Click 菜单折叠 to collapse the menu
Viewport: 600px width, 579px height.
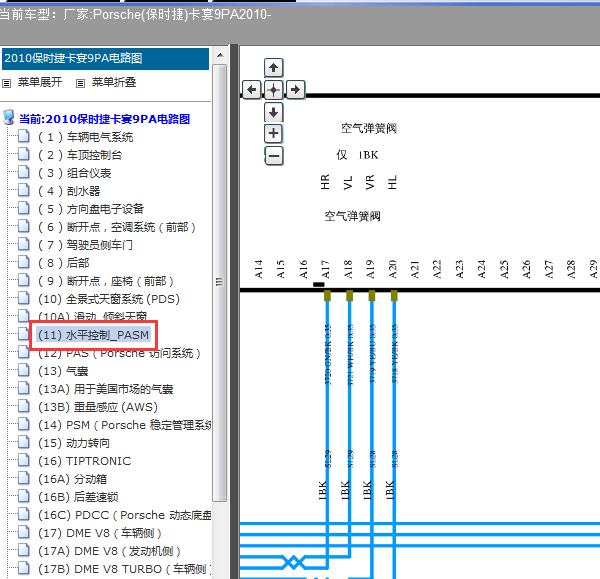tap(114, 82)
